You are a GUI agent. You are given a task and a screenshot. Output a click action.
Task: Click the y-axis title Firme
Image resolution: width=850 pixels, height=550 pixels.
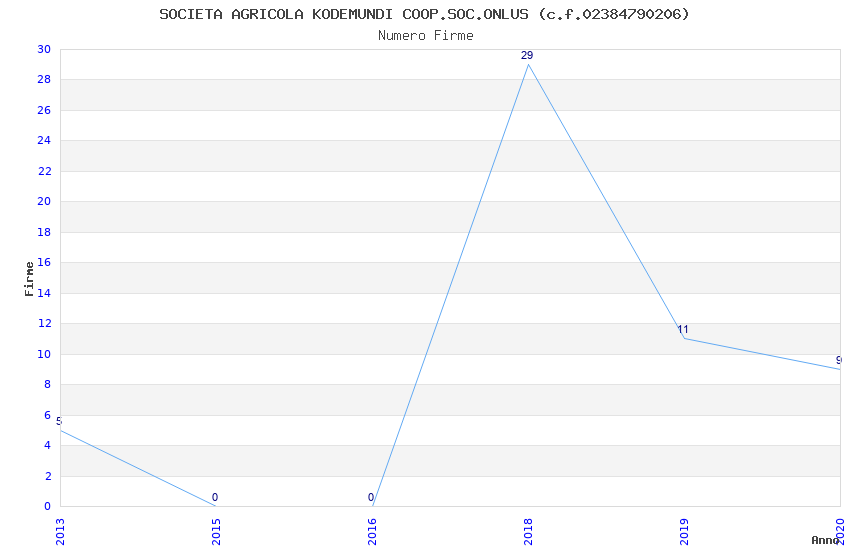(x=29, y=279)
